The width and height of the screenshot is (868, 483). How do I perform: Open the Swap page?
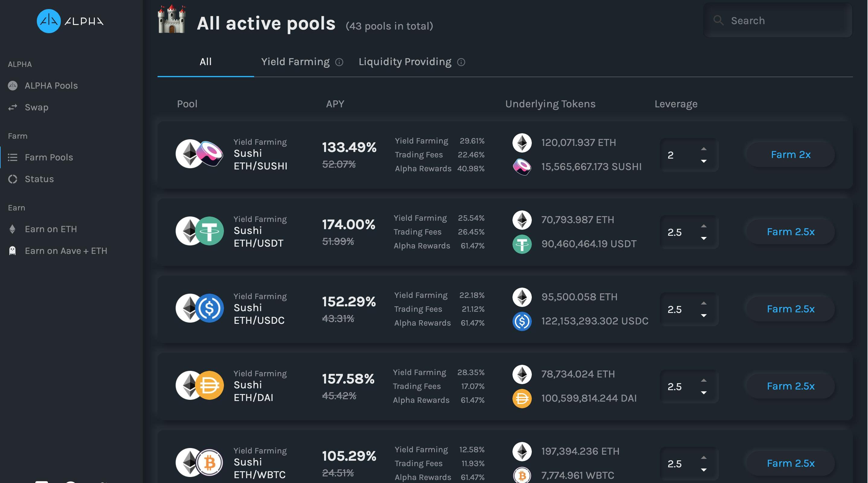(37, 107)
